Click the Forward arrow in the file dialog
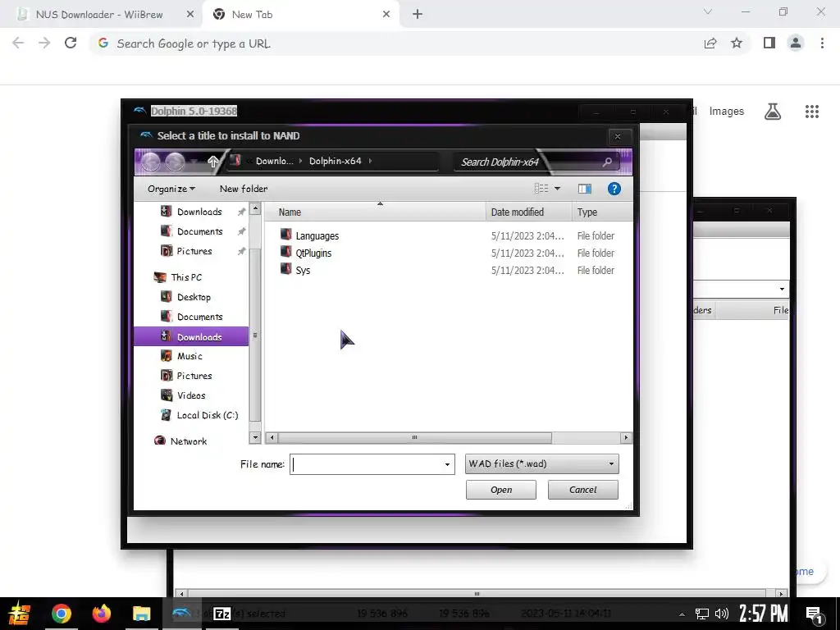The image size is (840, 630). click(175, 162)
